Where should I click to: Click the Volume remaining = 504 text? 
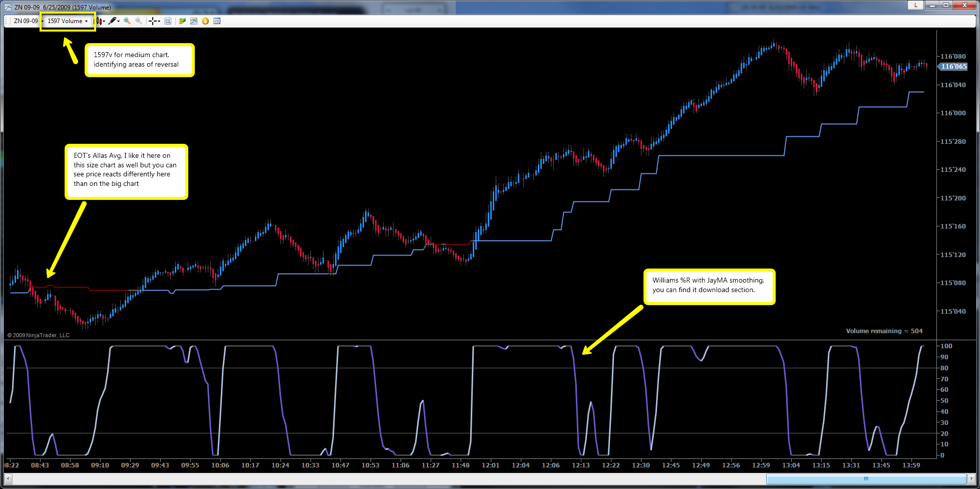coord(884,331)
